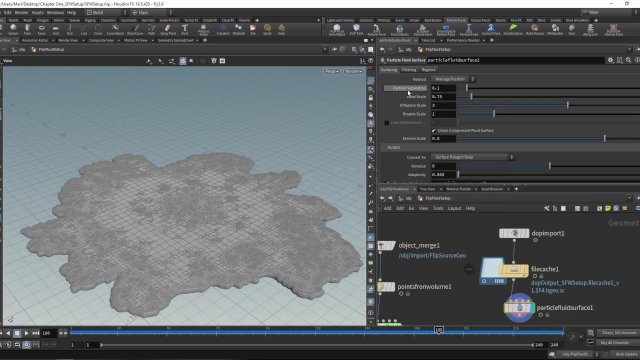Open network editor Add menu
The width and height of the screenshot is (640, 360).
point(387,208)
